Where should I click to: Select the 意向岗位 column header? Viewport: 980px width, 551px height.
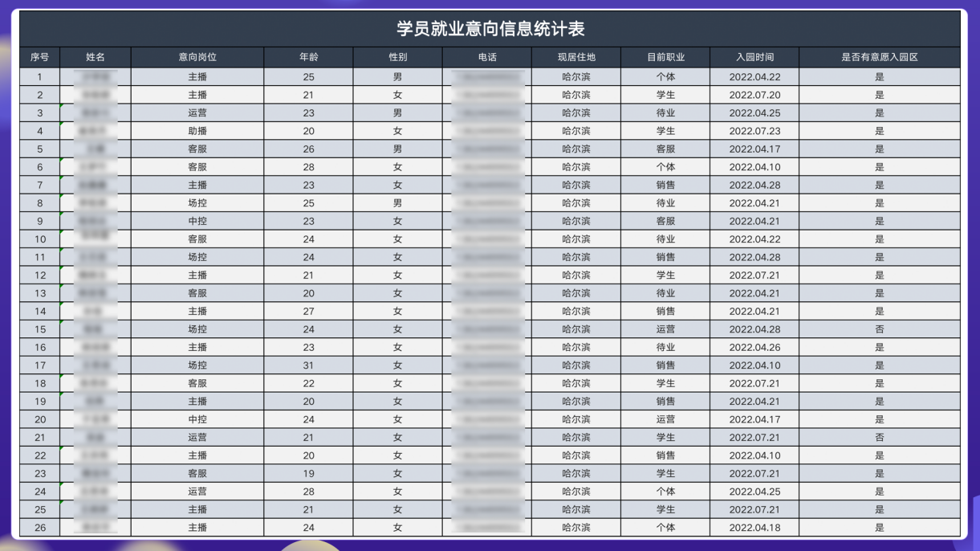pos(197,57)
